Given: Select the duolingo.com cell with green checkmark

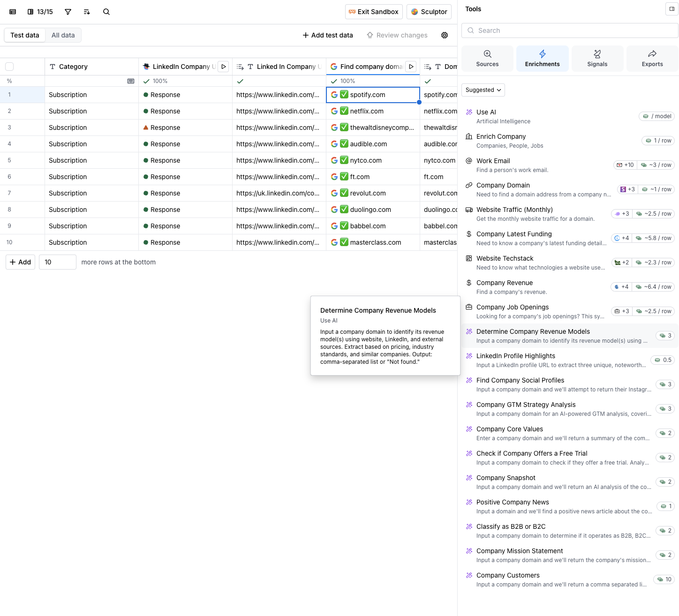Looking at the screenshot, I should point(373,210).
